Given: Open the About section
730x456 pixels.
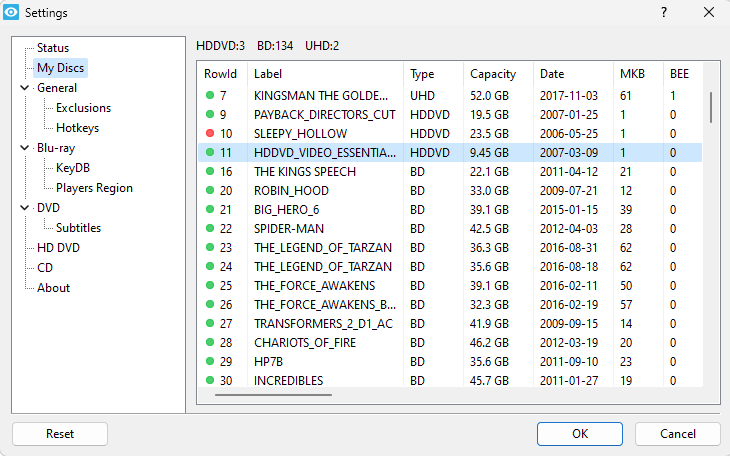Looking at the screenshot, I should [53, 288].
